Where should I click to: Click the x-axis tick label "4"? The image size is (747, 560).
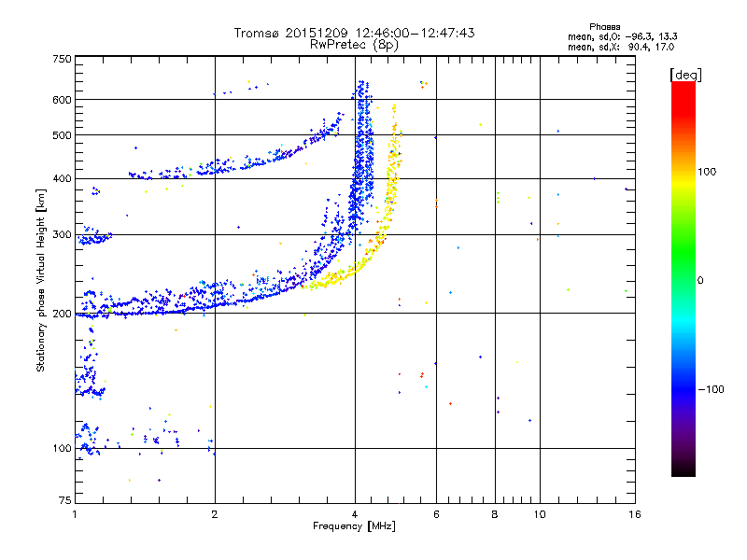[x=355, y=514]
